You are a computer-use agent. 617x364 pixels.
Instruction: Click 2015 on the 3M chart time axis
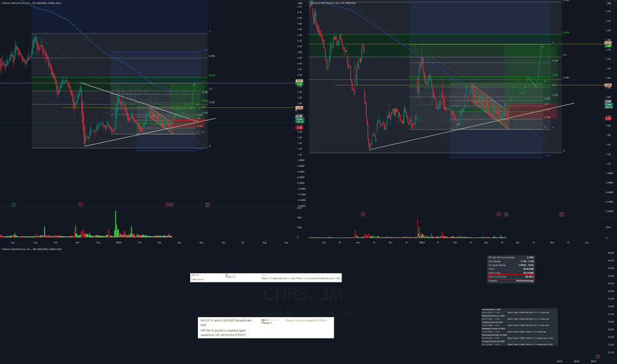point(559,361)
